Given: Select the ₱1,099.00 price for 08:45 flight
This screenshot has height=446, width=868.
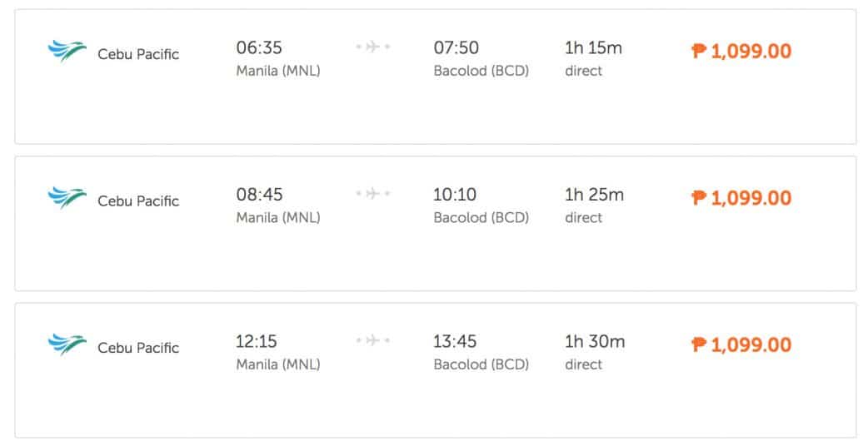Looking at the screenshot, I should (x=741, y=198).
